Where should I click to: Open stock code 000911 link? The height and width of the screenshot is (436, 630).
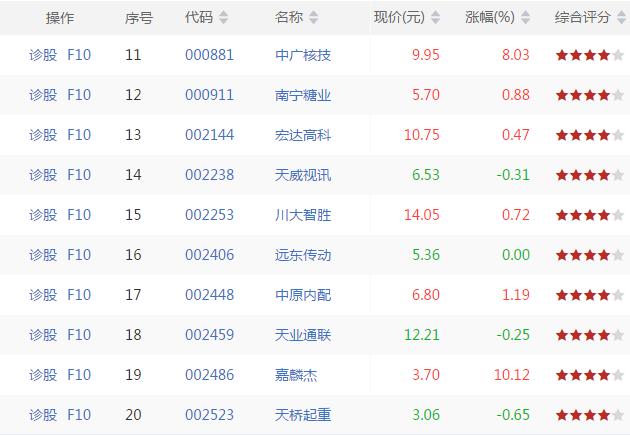click(209, 95)
